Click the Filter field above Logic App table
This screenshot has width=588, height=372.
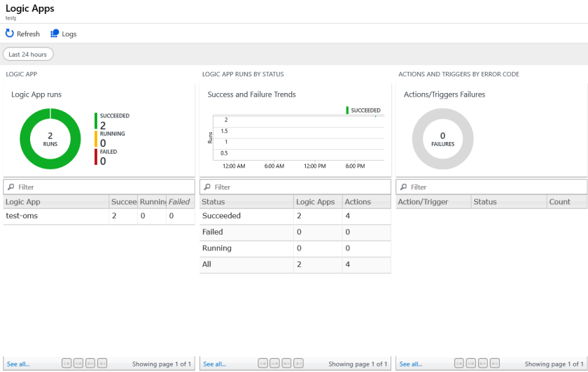(99, 187)
